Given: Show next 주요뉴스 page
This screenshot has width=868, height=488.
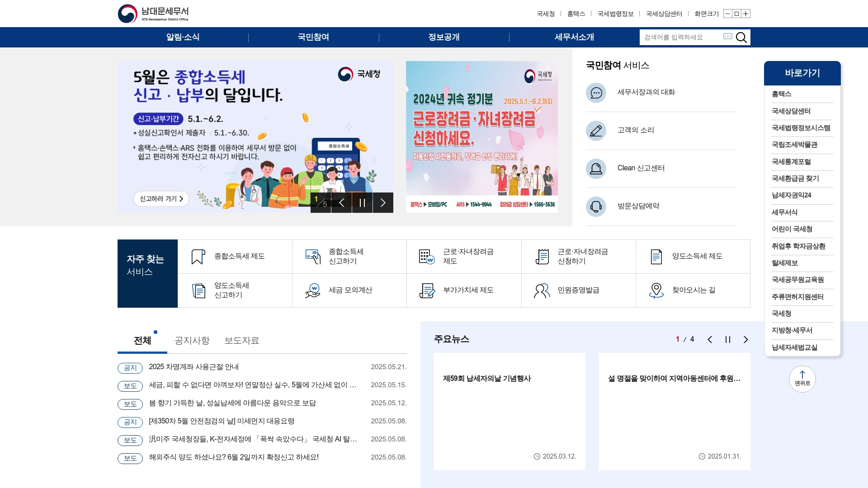Looking at the screenshot, I should tap(746, 340).
